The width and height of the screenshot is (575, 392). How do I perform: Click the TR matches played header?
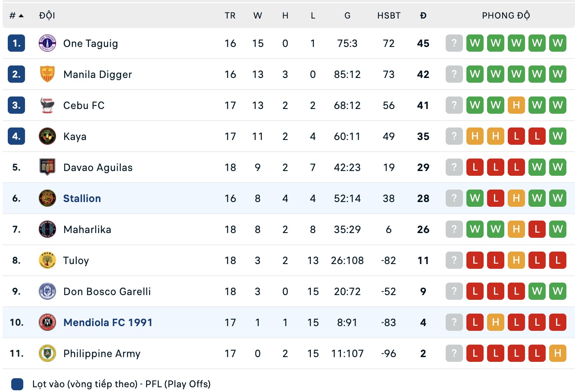pyautogui.click(x=230, y=16)
